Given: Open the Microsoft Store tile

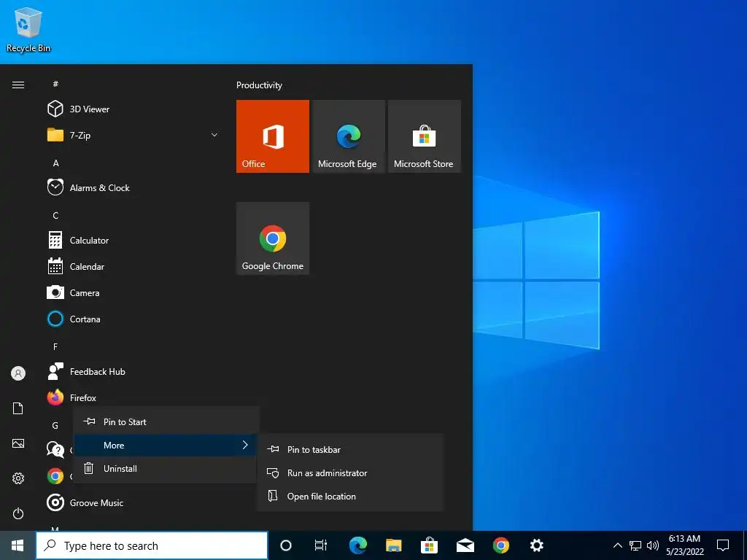Looking at the screenshot, I should pos(425,136).
